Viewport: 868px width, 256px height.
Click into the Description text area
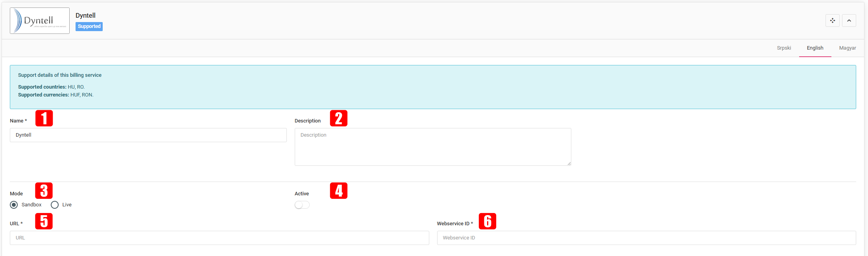click(x=433, y=147)
